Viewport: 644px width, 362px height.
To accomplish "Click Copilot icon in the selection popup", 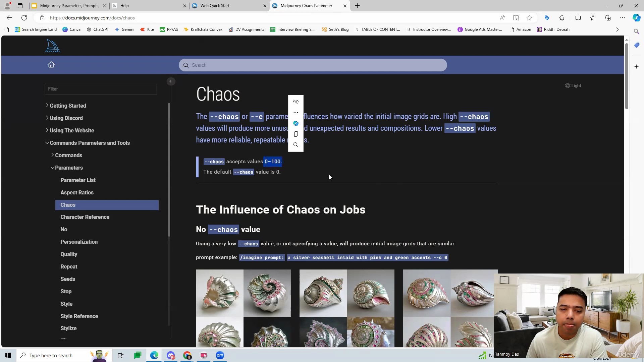I will (x=296, y=123).
